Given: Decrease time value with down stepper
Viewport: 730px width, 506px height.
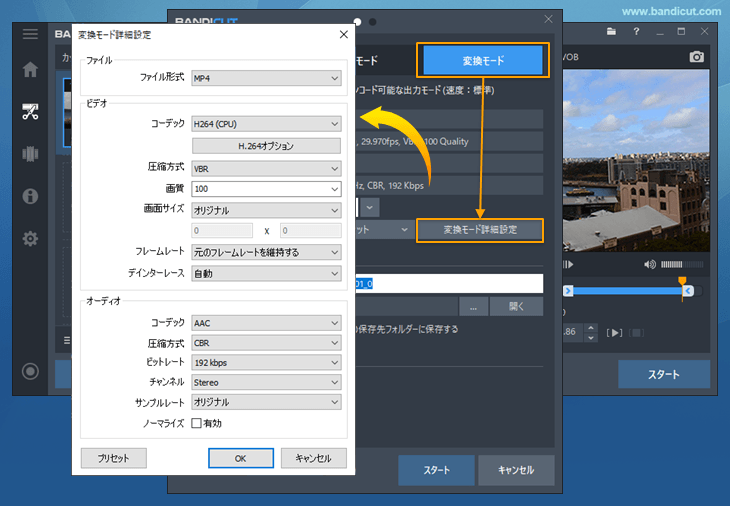Looking at the screenshot, I should [591, 337].
